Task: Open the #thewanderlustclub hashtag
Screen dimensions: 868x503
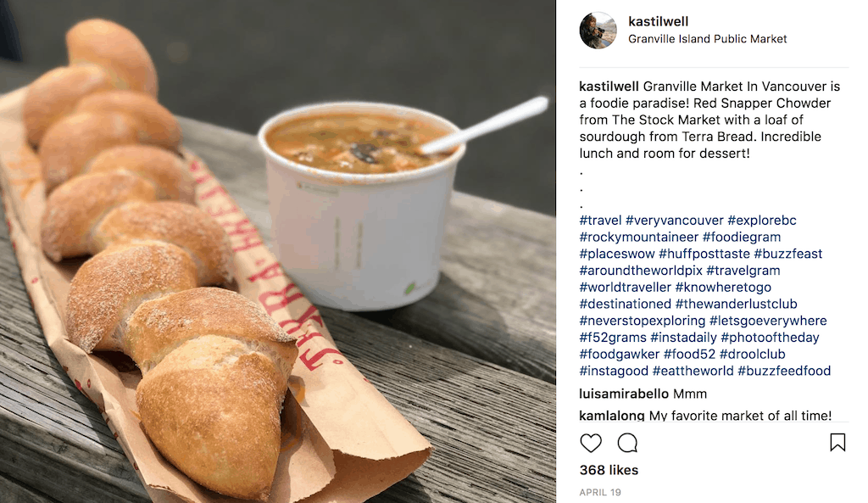Action: pos(737,305)
